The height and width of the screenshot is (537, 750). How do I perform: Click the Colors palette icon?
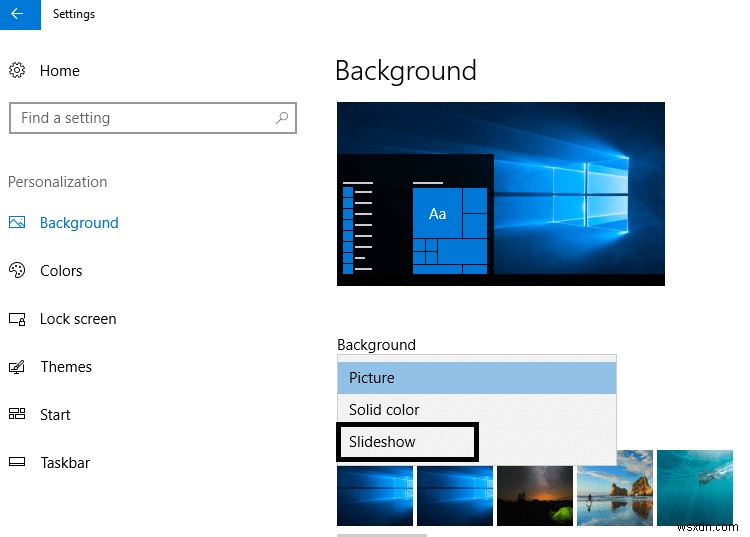tap(17, 270)
